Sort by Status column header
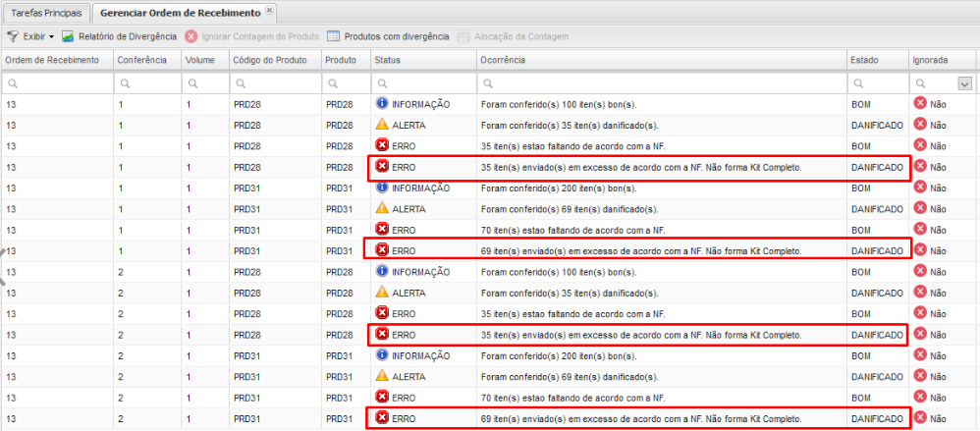The width and height of the screenshot is (980, 431). (424, 60)
